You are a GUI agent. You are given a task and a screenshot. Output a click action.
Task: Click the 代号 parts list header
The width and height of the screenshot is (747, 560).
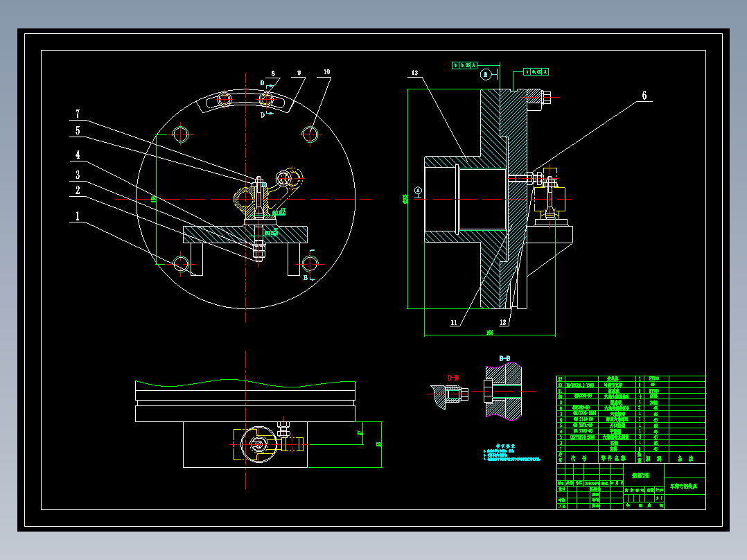(579, 458)
